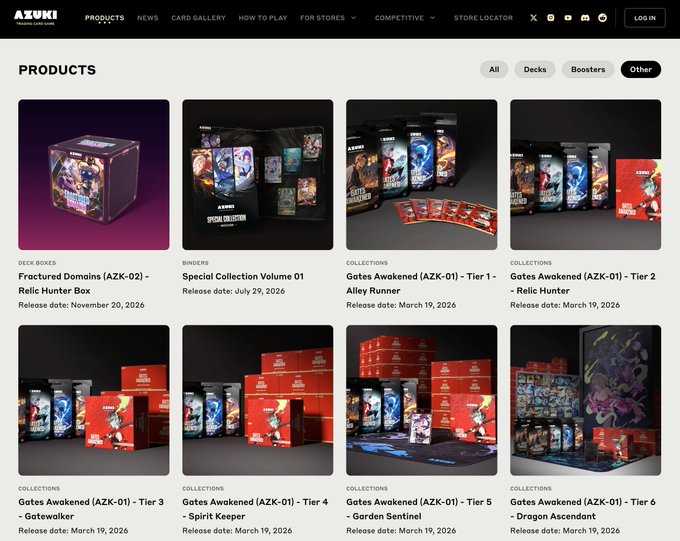Open Tier 1 Alley Runner product image
Viewport: 680px width, 541px height.
point(422,174)
